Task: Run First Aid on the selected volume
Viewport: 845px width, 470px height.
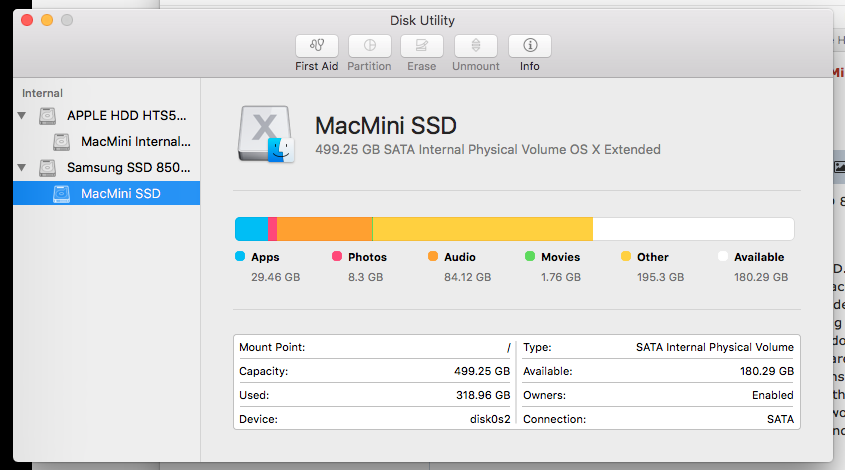Action: pyautogui.click(x=317, y=46)
